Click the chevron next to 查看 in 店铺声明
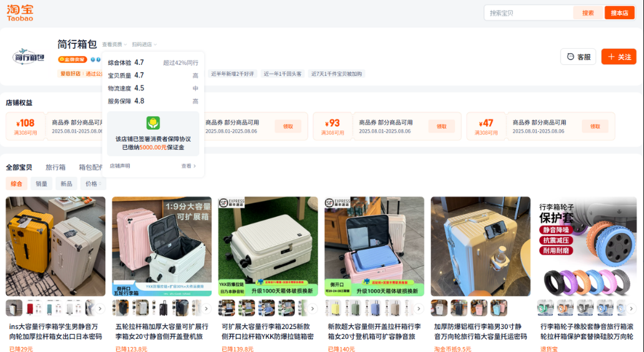Image resolution: width=644 pixels, height=352 pixels. pyautogui.click(x=195, y=166)
